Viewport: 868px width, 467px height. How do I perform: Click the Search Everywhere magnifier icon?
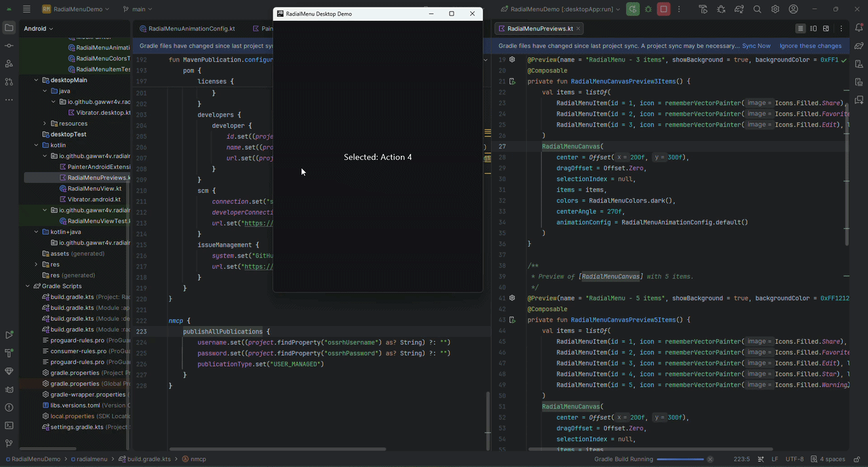coord(757,9)
